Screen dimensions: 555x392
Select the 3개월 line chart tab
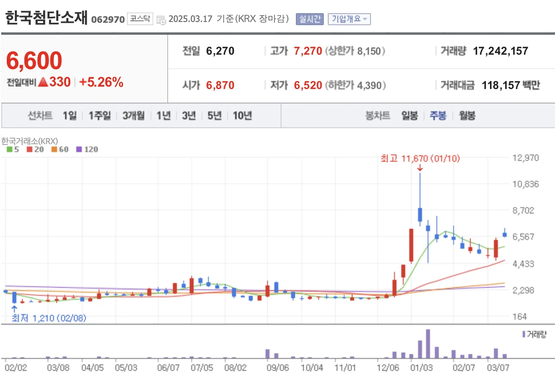[x=133, y=116]
